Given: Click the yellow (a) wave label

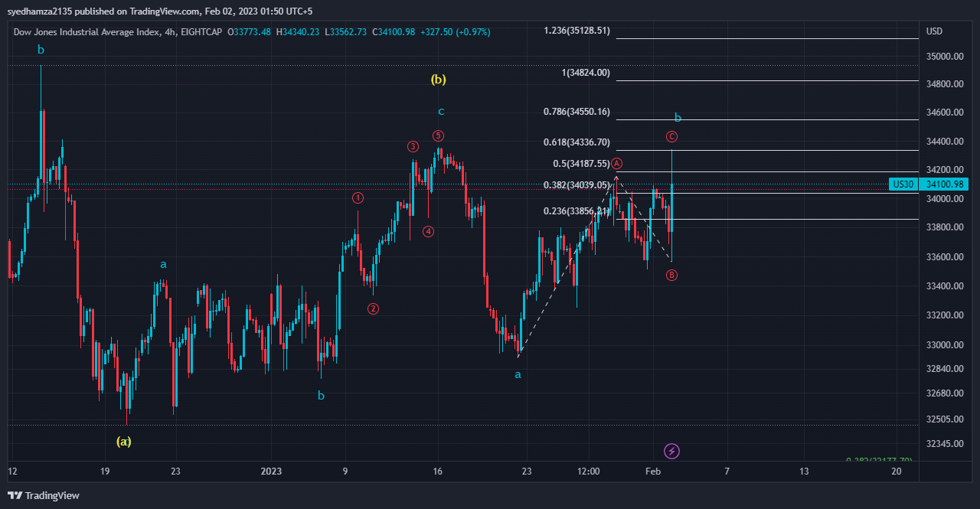Looking at the screenshot, I should point(123,441).
